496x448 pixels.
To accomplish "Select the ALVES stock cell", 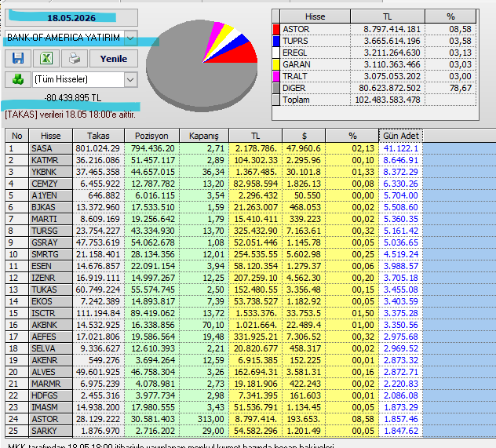I will [50, 372].
